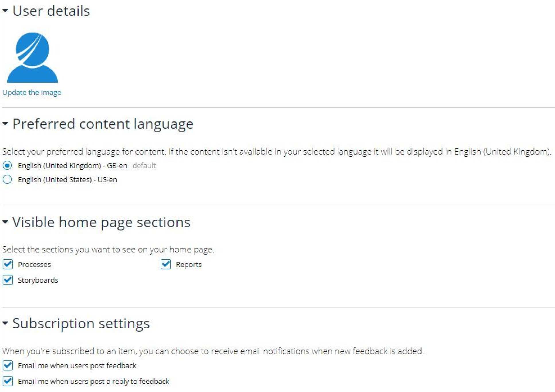The height and width of the screenshot is (392, 555).
Task: Collapse Subscription settings section arrow
Action: 5,323
